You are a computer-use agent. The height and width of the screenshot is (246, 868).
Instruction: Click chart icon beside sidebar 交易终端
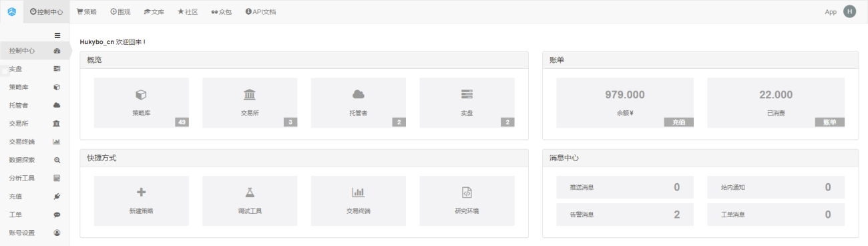[57, 142]
